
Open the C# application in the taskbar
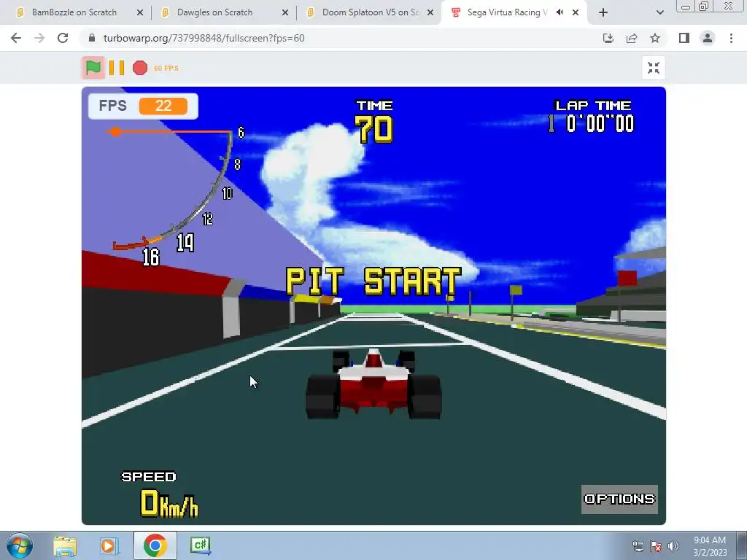point(201,545)
